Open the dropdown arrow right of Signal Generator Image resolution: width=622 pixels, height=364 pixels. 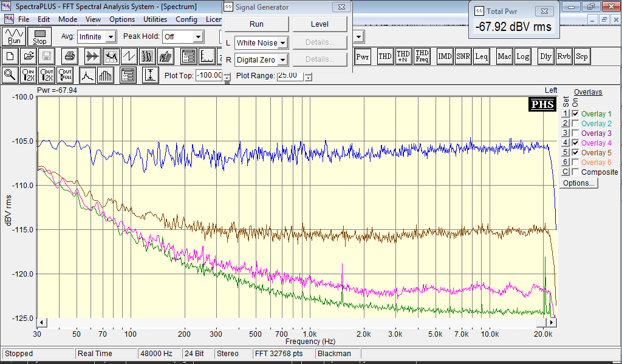(x=359, y=37)
